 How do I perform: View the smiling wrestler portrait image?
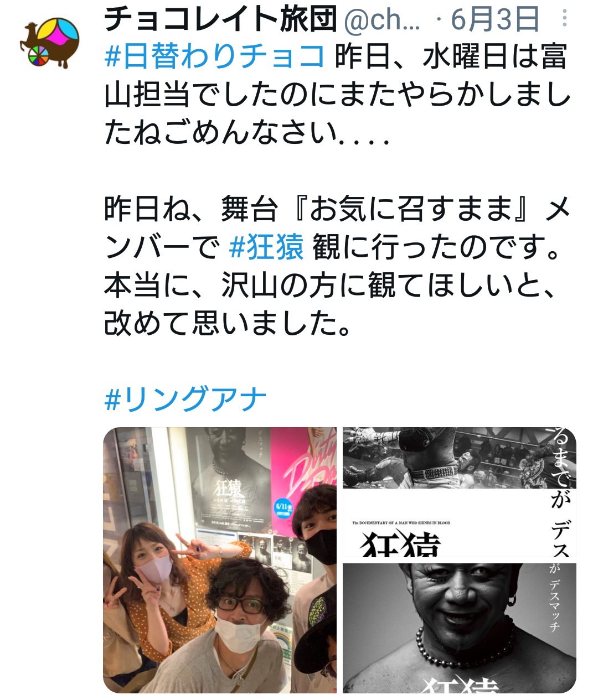(459, 628)
